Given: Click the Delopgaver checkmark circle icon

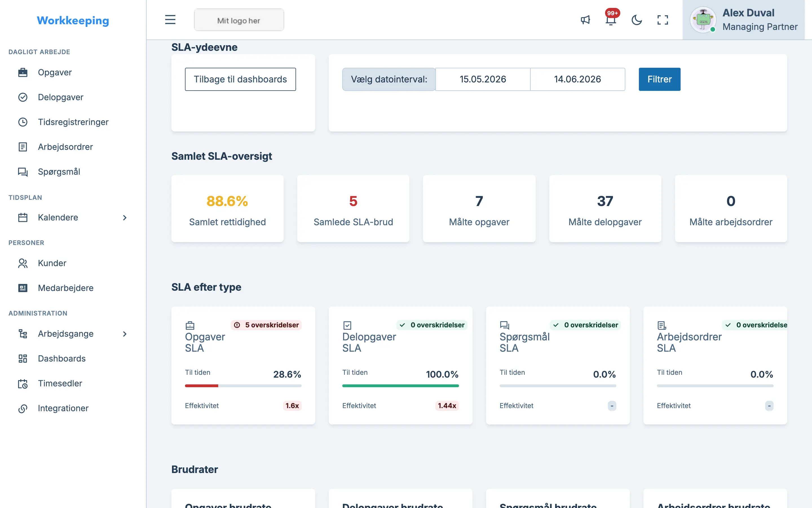Looking at the screenshot, I should [23, 97].
